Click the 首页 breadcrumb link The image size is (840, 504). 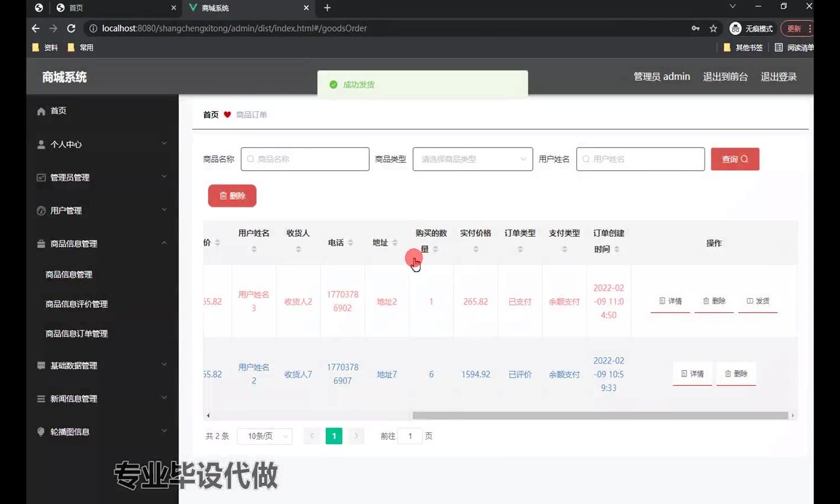211,115
